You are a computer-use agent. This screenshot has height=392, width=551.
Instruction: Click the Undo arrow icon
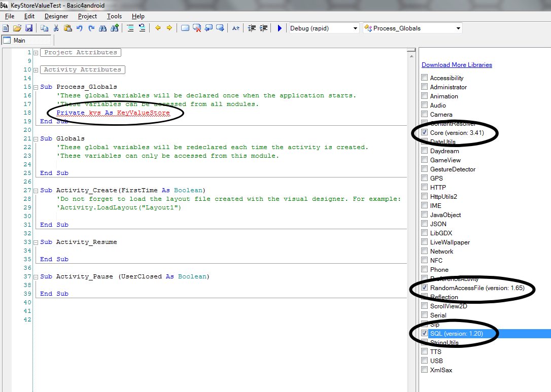coord(80,28)
